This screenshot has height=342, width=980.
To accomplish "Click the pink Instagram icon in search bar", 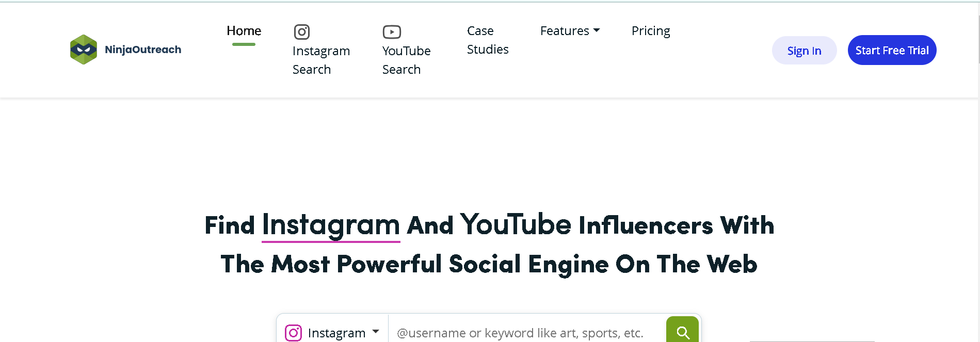I will pyautogui.click(x=293, y=333).
